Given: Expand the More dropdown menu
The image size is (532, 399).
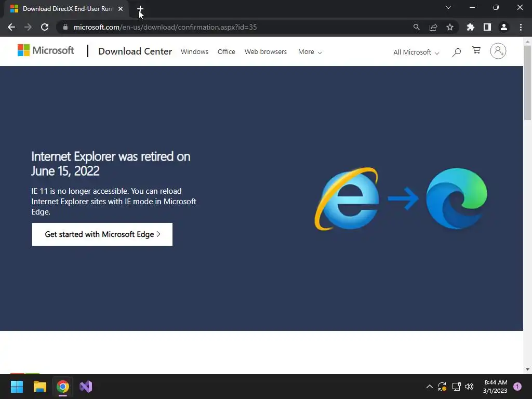Looking at the screenshot, I should click(x=310, y=52).
